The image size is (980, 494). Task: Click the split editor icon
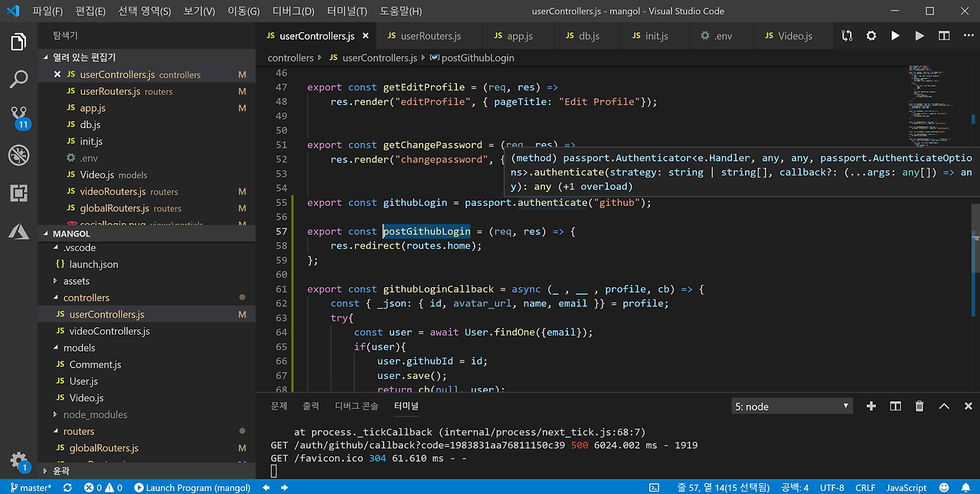coord(944,36)
